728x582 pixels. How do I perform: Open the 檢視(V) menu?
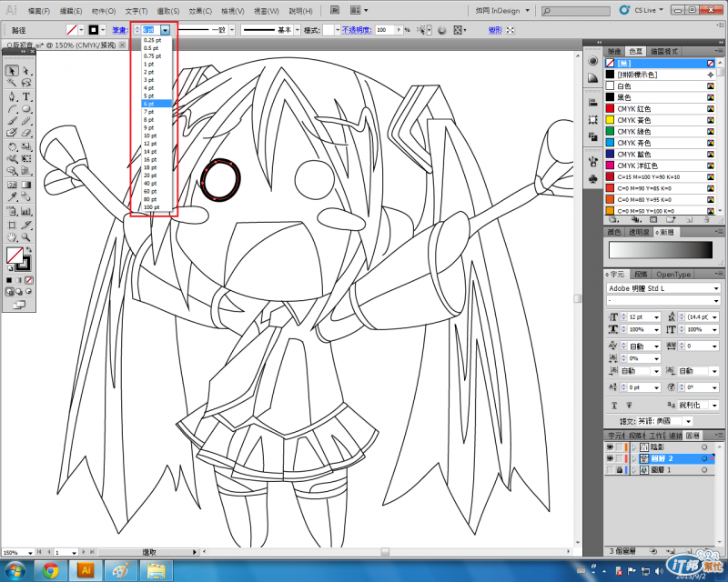[x=233, y=11]
